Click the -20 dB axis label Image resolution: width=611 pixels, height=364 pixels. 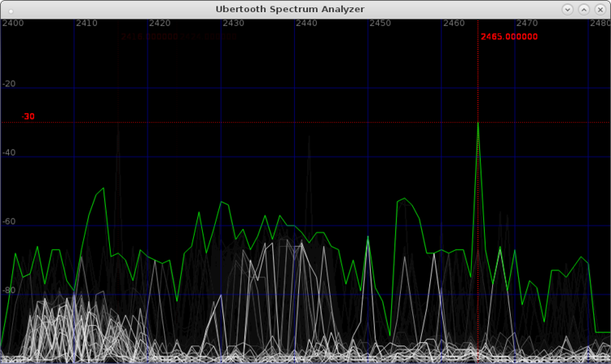[9, 84]
